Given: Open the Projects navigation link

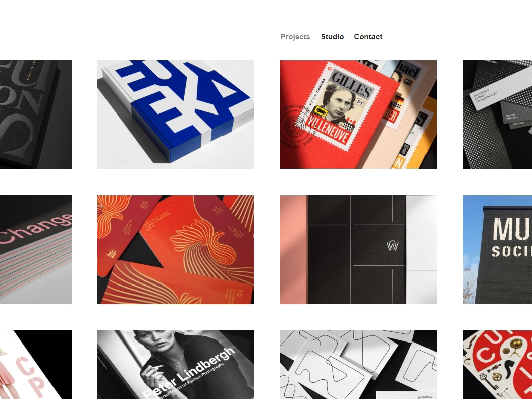Looking at the screenshot, I should point(295,37).
